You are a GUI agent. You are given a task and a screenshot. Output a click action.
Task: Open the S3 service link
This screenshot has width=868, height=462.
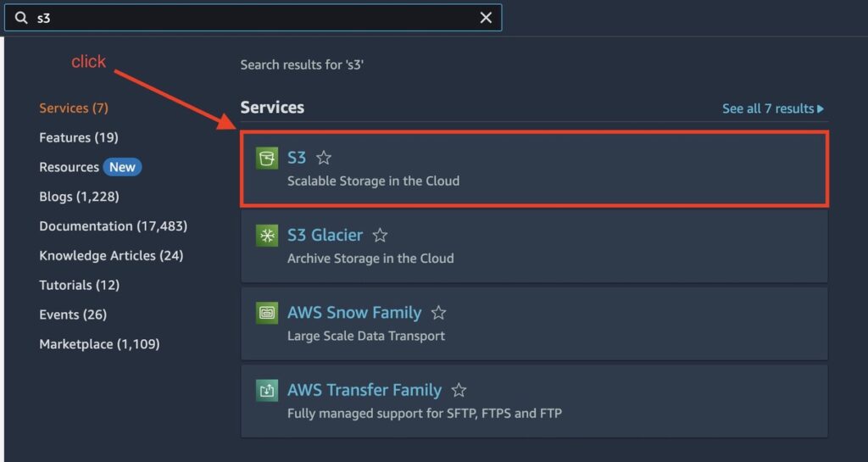[x=297, y=158]
